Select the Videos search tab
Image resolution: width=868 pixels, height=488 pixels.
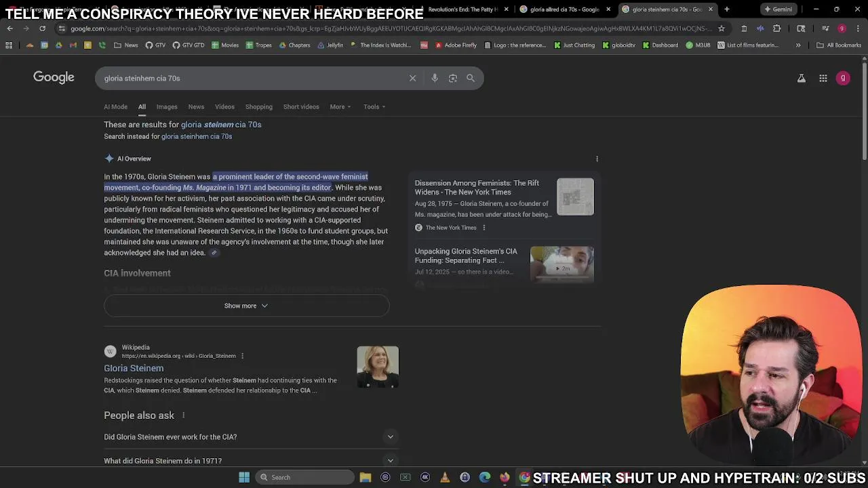[224, 106]
